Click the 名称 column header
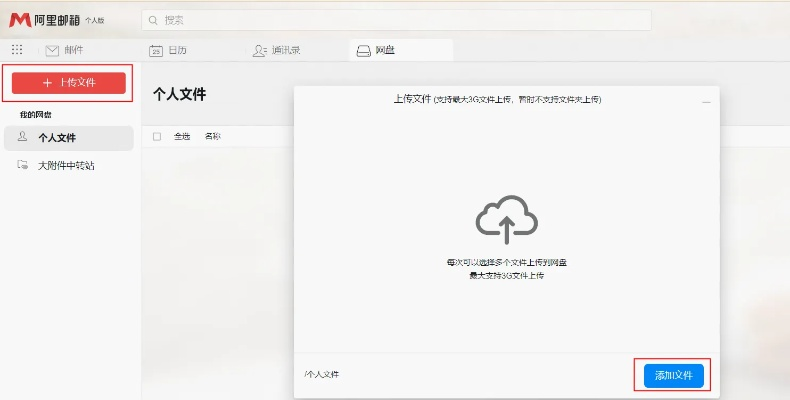 pyautogui.click(x=213, y=136)
